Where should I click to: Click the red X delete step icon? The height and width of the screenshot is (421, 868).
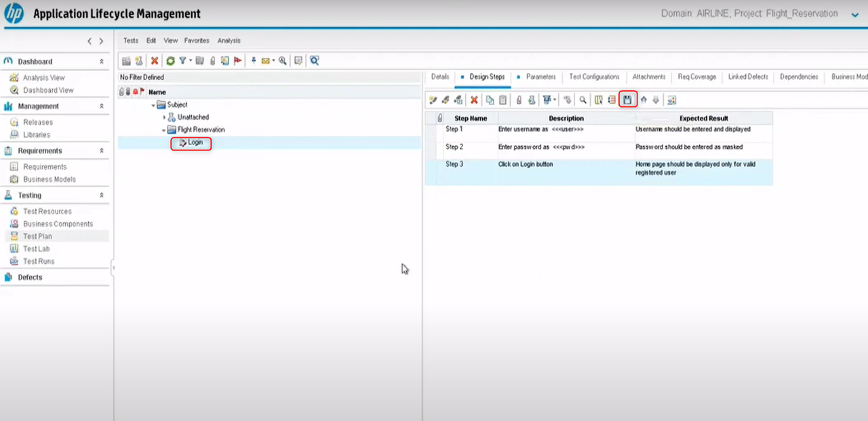(474, 100)
